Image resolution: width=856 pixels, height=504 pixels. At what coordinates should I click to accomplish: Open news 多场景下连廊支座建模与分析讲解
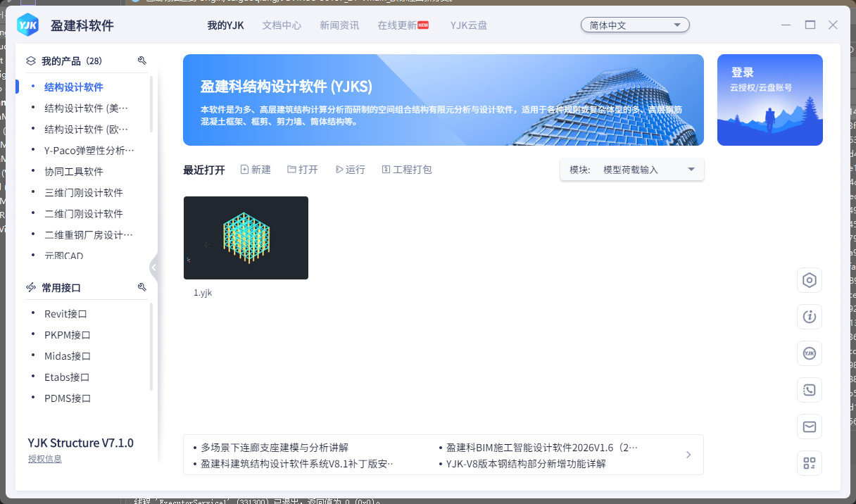tap(275, 448)
